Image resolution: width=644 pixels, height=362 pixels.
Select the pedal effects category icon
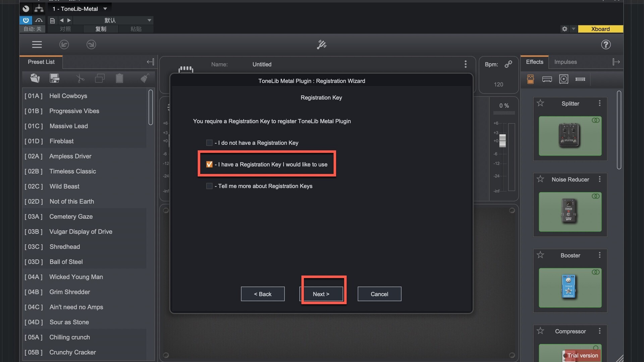click(530, 79)
